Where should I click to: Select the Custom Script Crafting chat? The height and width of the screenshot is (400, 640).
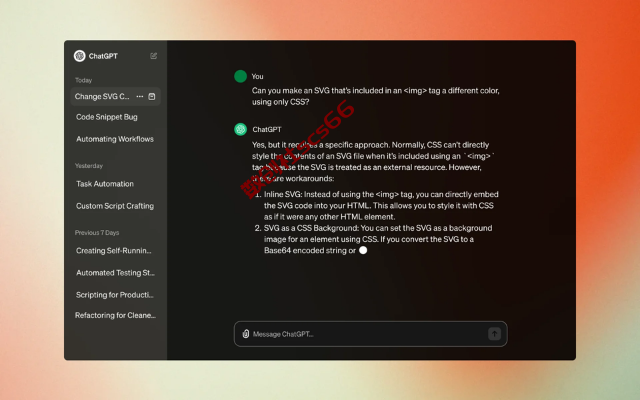pos(115,206)
